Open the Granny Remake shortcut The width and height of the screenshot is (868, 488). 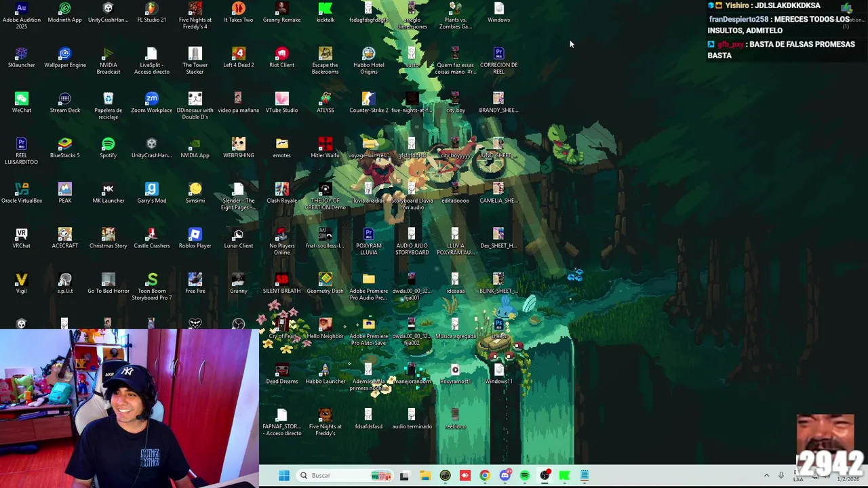(x=281, y=12)
